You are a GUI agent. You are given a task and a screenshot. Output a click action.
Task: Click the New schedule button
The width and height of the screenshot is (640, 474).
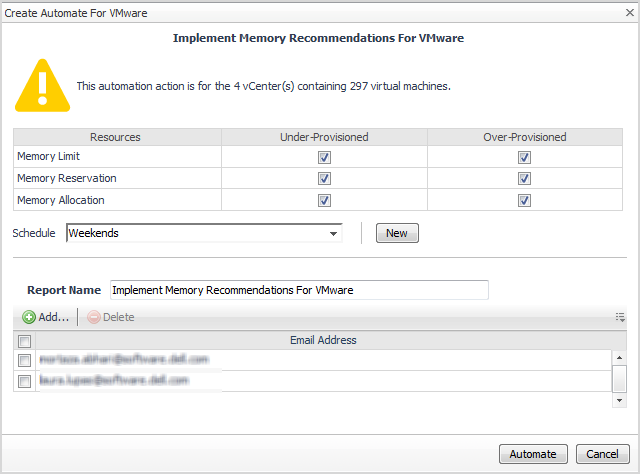(x=397, y=233)
